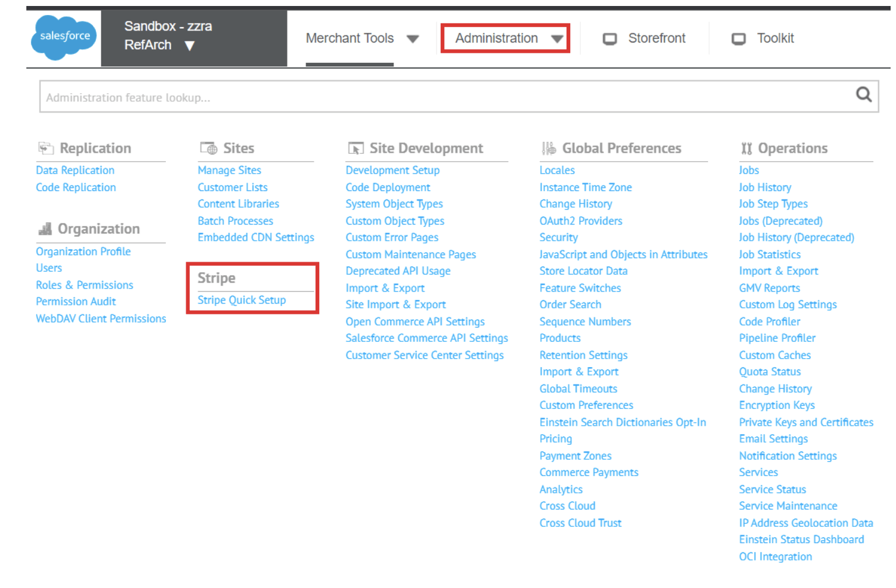The image size is (896, 588).
Task: Open the Users link
Action: click(x=49, y=268)
